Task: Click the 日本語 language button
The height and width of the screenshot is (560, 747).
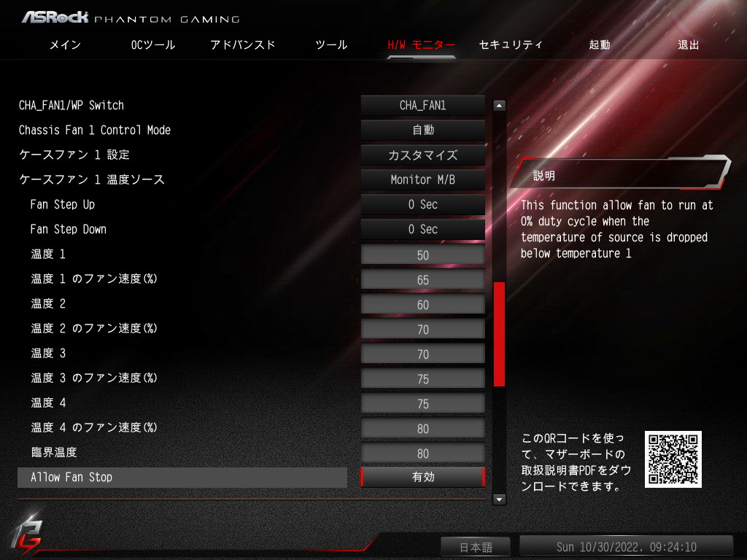Action: 475,547
